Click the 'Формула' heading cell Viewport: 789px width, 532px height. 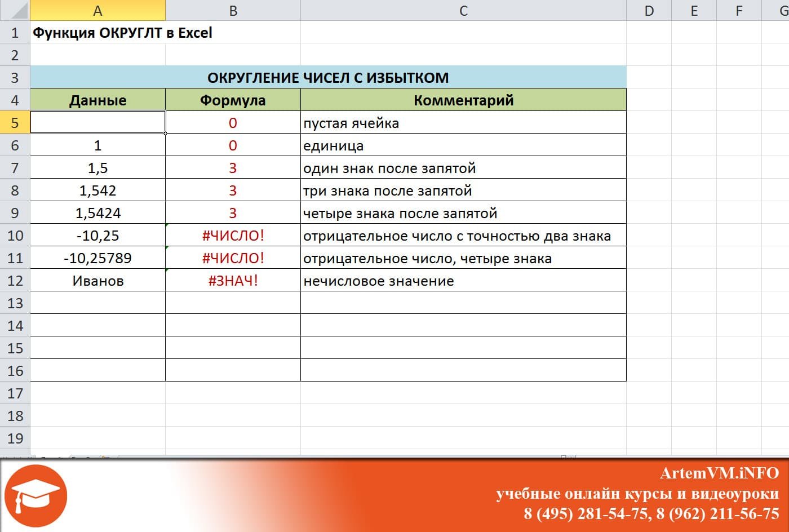tap(233, 100)
